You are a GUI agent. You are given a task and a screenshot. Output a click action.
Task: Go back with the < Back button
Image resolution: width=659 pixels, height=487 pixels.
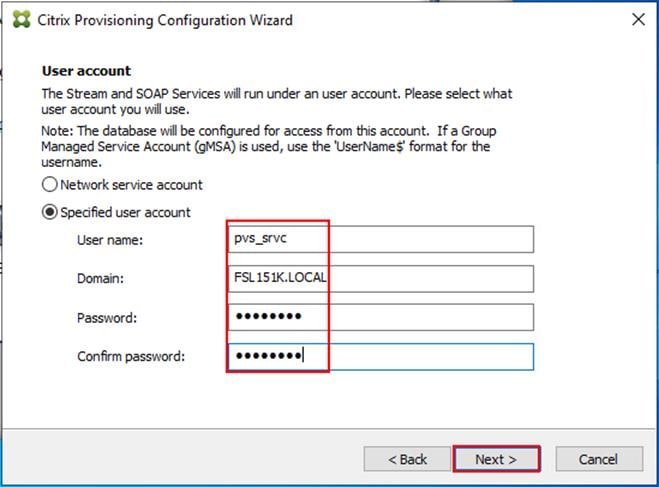(x=407, y=459)
